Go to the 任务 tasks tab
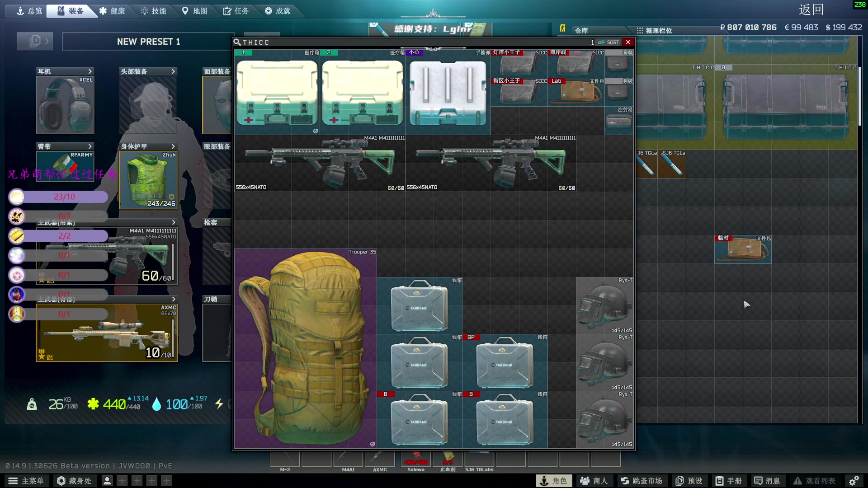Screen dimensions: 868x488 point(236,11)
